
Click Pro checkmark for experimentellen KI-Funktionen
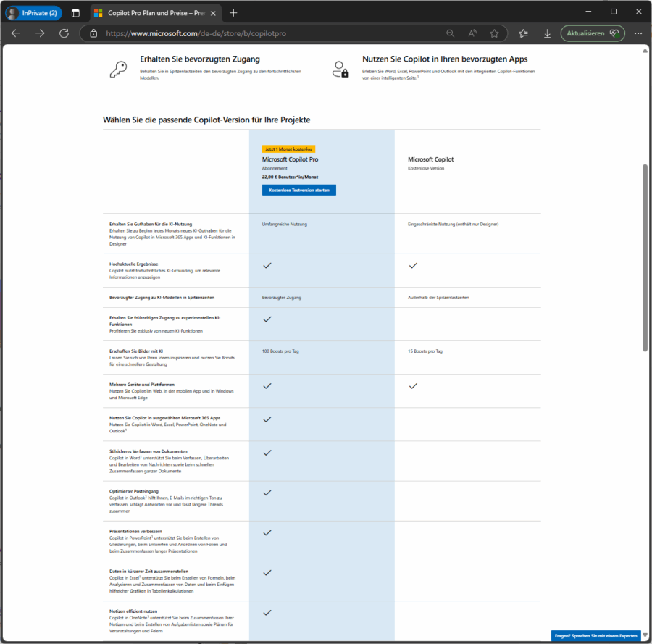coord(267,319)
